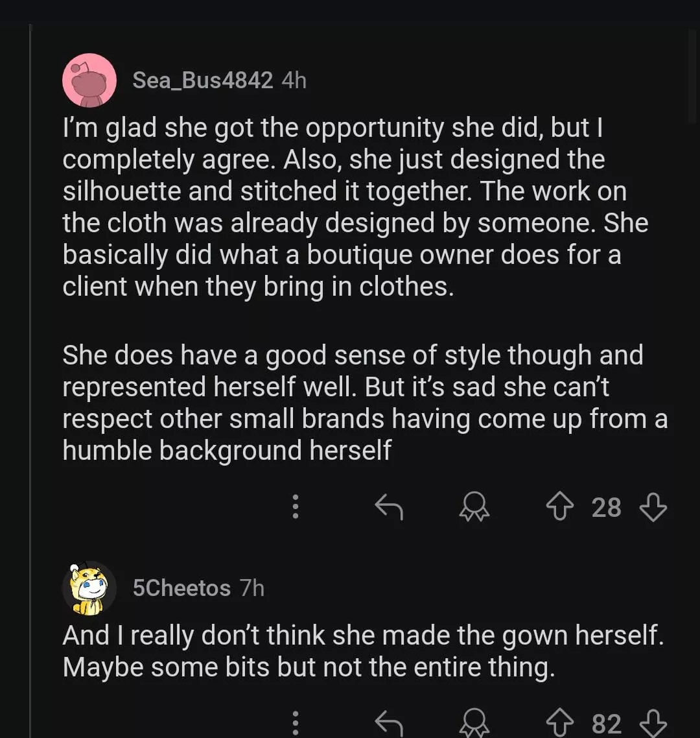
Task: Reply to the Sea_Bus4842 comment
Action: tap(389, 506)
